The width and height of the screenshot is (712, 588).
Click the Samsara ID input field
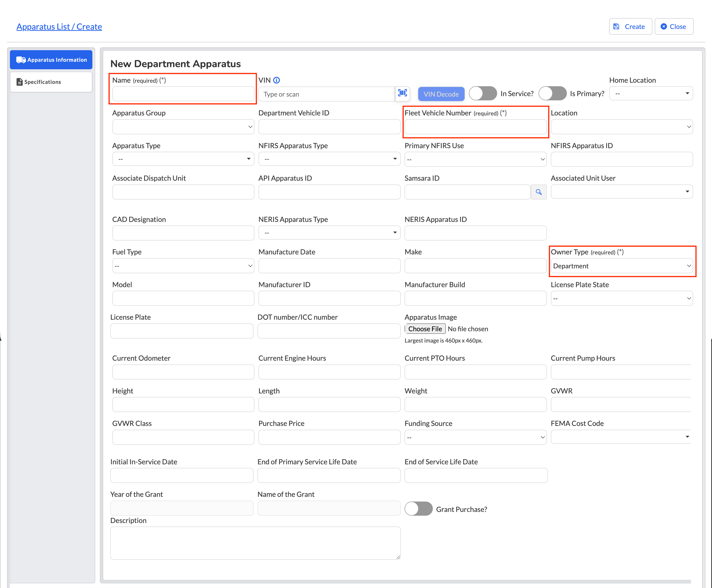[x=467, y=192]
